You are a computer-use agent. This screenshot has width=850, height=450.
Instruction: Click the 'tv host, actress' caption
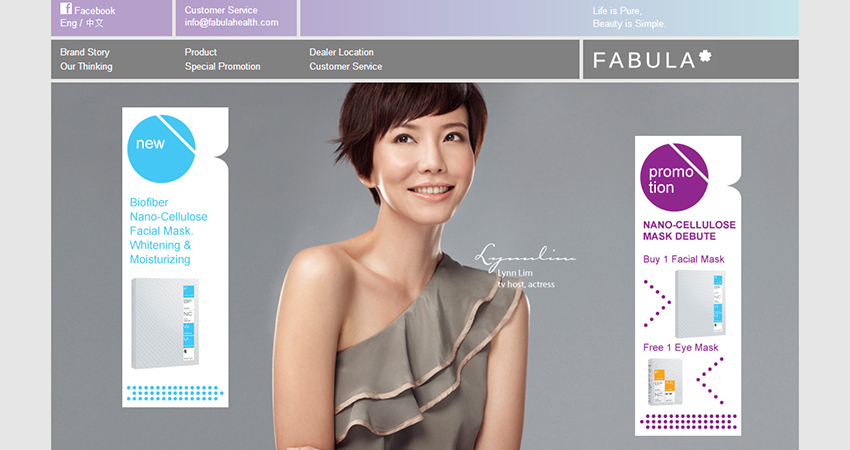click(526, 284)
